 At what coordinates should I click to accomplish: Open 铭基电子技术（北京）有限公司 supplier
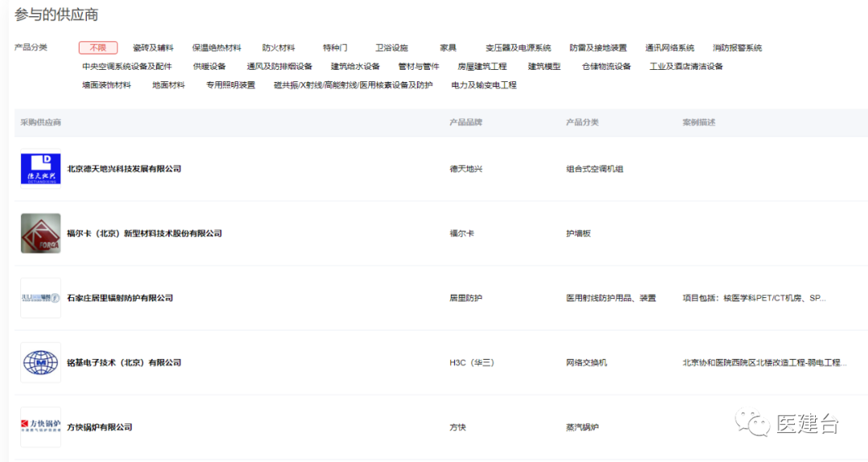click(124, 363)
